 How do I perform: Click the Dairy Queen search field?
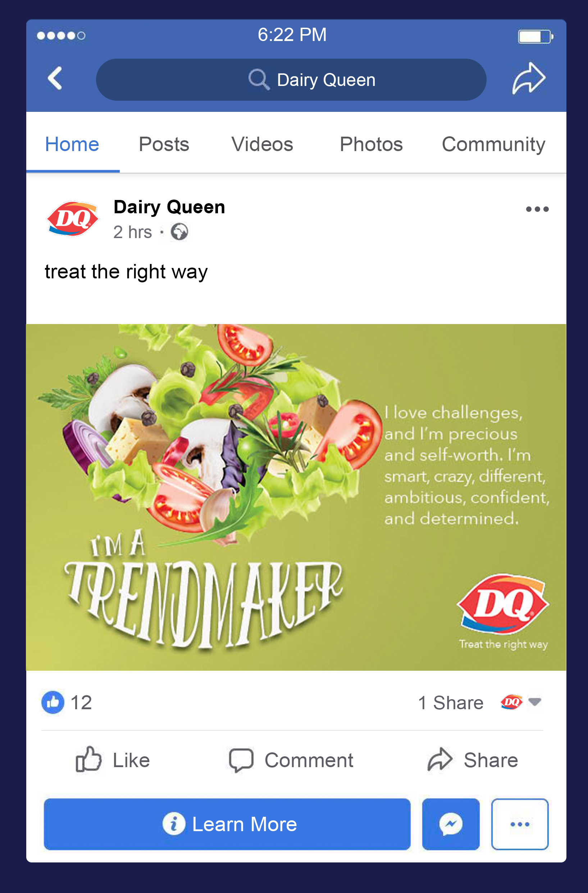click(x=291, y=79)
